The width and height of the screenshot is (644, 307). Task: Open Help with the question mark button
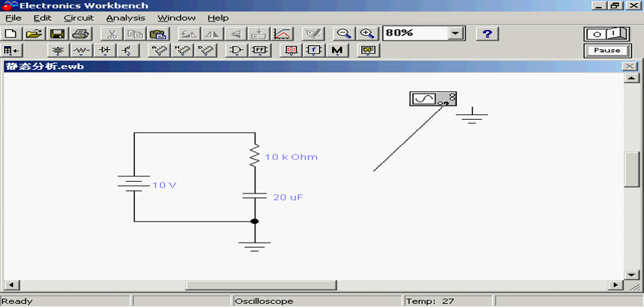(x=487, y=33)
